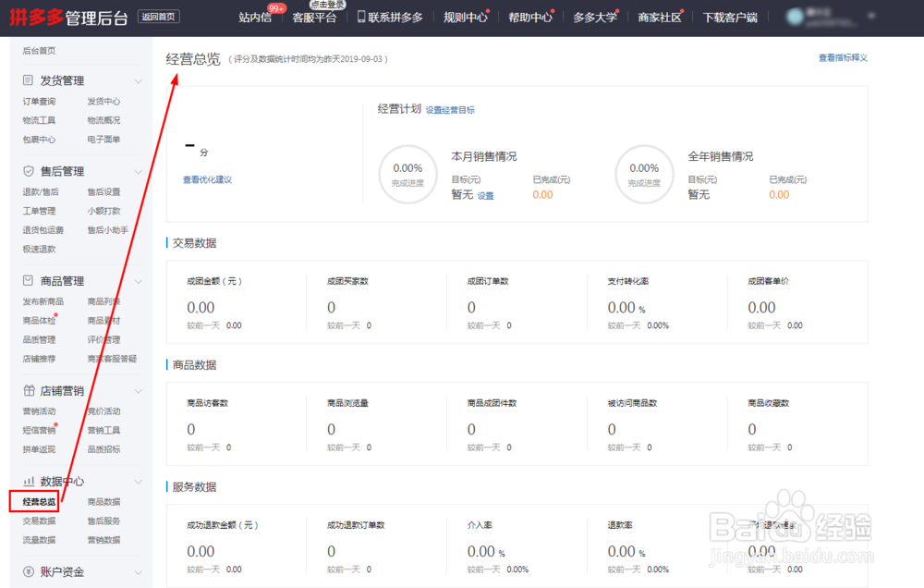Image resolution: width=924 pixels, height=588 pixels.
Task: Open 物流工具 in sidebar
Action: 39,120
